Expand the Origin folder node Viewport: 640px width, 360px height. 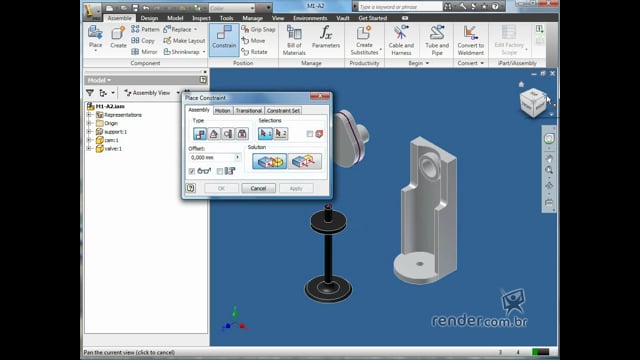coord(89,123)
